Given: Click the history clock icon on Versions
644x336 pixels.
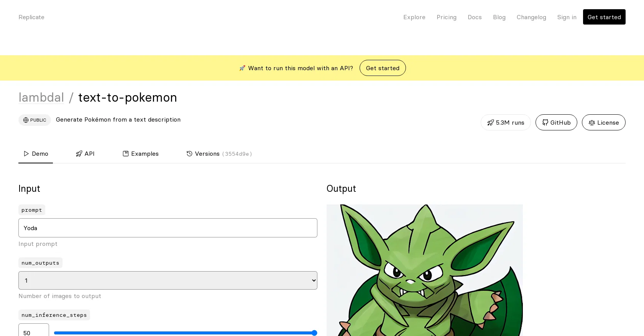Looking at the screenshot, I should click(x=189, y=153).
